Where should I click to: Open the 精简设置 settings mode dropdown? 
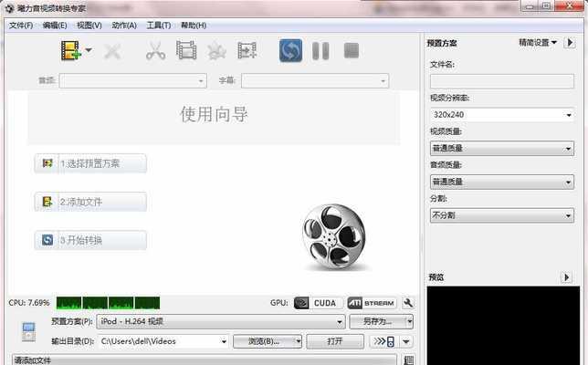[x=538, y=42]
